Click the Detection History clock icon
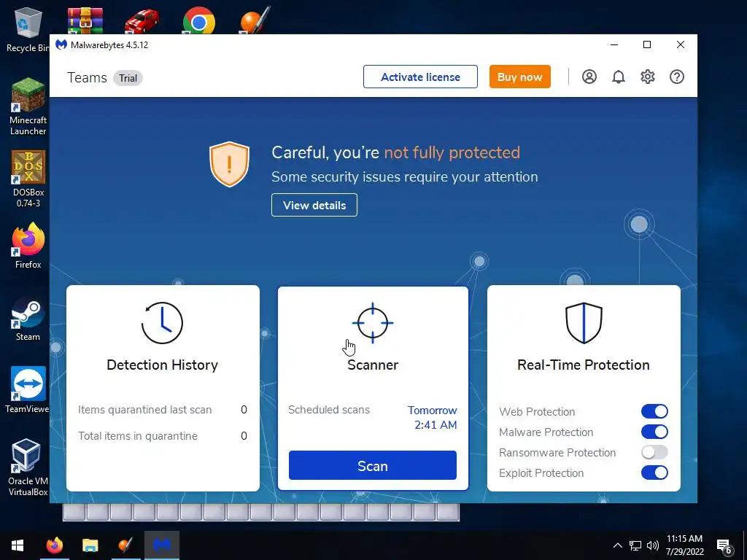 pyautogui.click(x=162, y=323)
